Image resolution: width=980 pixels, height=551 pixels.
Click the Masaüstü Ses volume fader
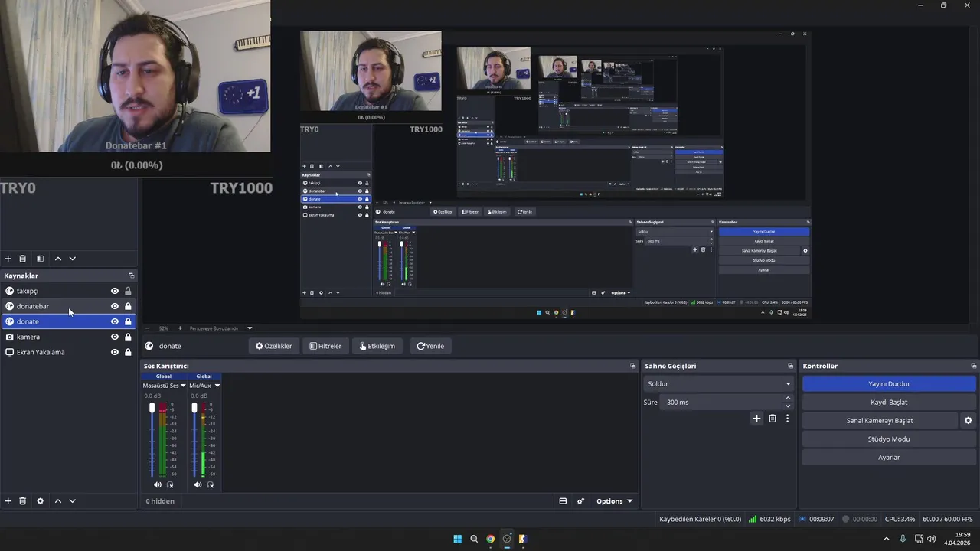tap(152, 408)
